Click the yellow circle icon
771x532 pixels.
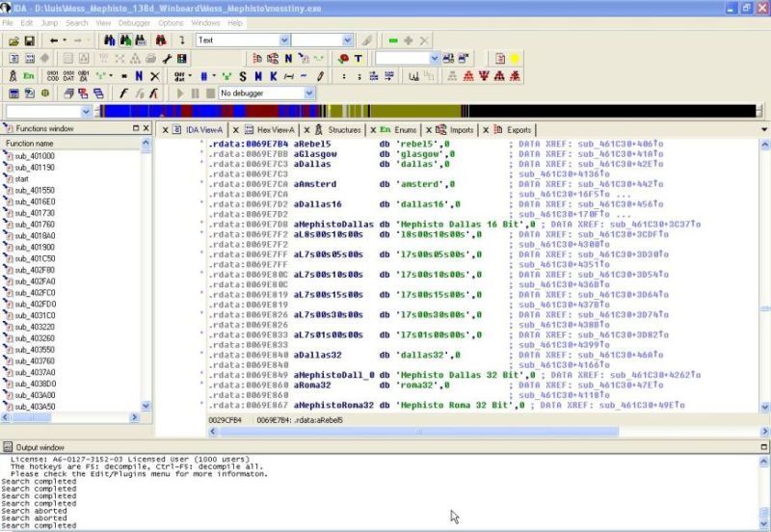pyautogui.click(x=515, y=59)
